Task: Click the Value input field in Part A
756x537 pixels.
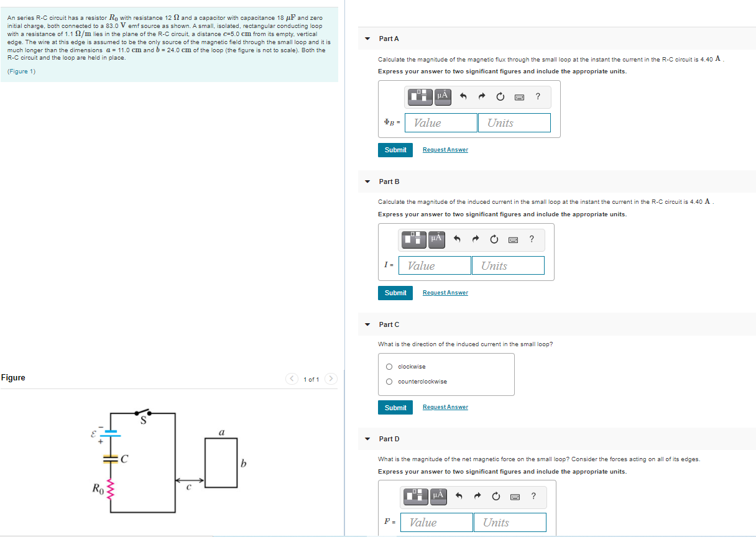Action: pos(441,122)
